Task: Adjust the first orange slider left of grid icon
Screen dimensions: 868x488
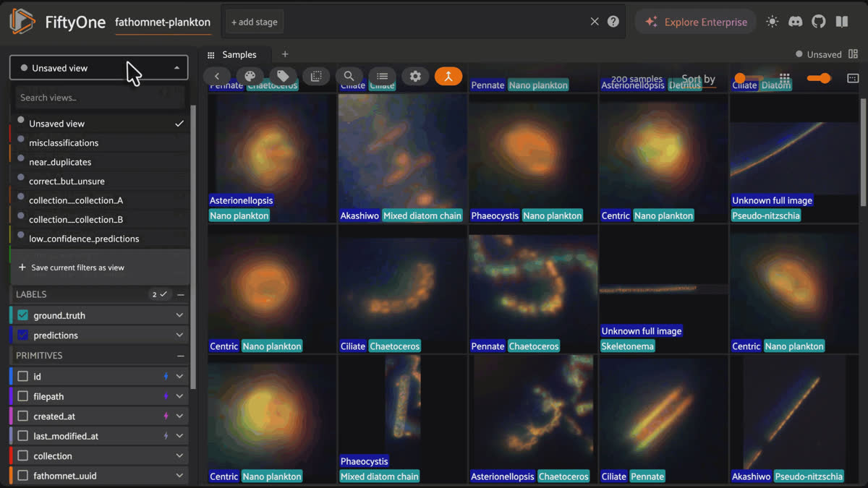Action: 748,78
